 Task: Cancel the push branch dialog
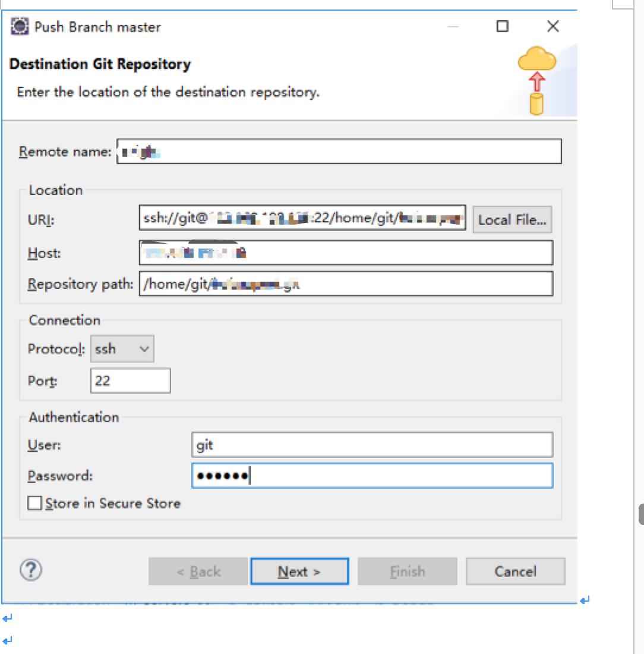515,571
